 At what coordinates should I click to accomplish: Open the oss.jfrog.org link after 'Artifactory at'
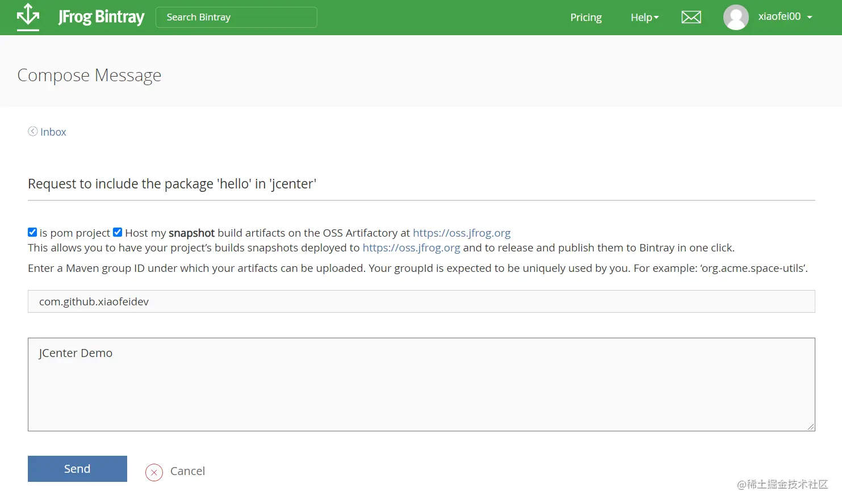click(462, 233)
